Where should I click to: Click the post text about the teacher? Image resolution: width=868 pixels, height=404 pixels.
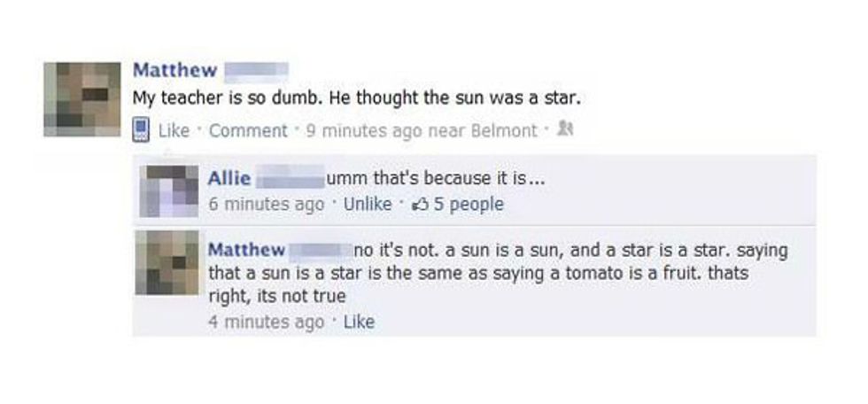click(x=357, y=99)
